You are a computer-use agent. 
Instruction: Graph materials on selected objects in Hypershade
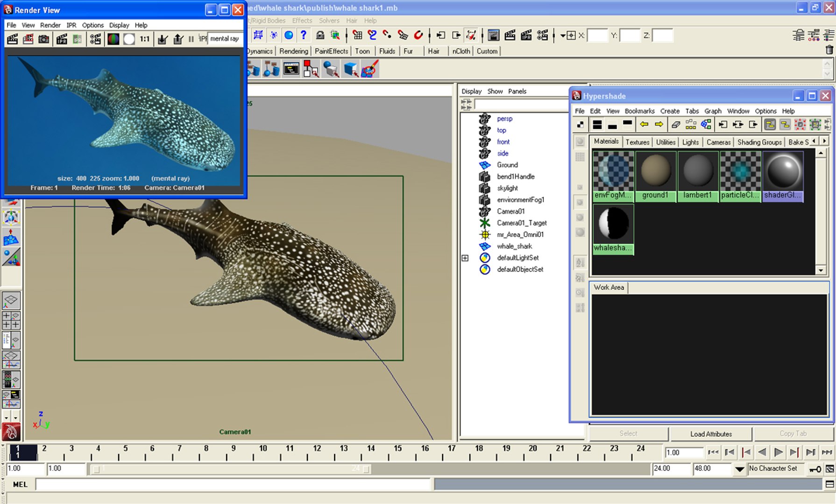pos(706,125)
